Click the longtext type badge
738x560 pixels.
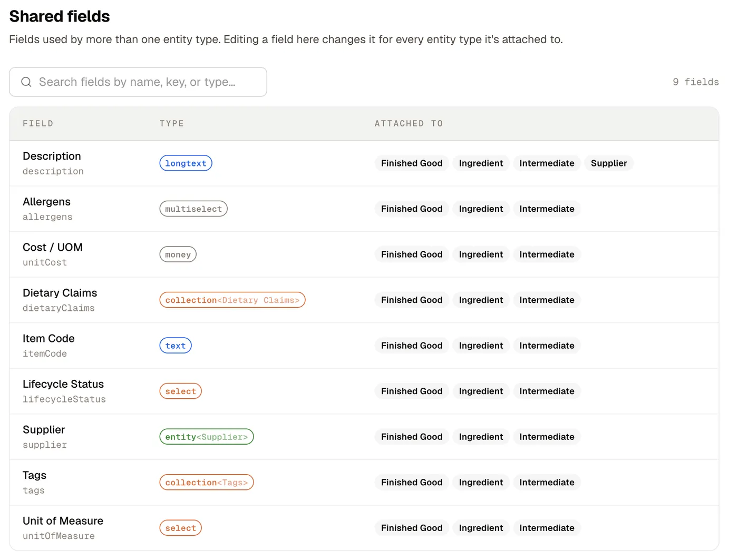click(x=186, y=163)
